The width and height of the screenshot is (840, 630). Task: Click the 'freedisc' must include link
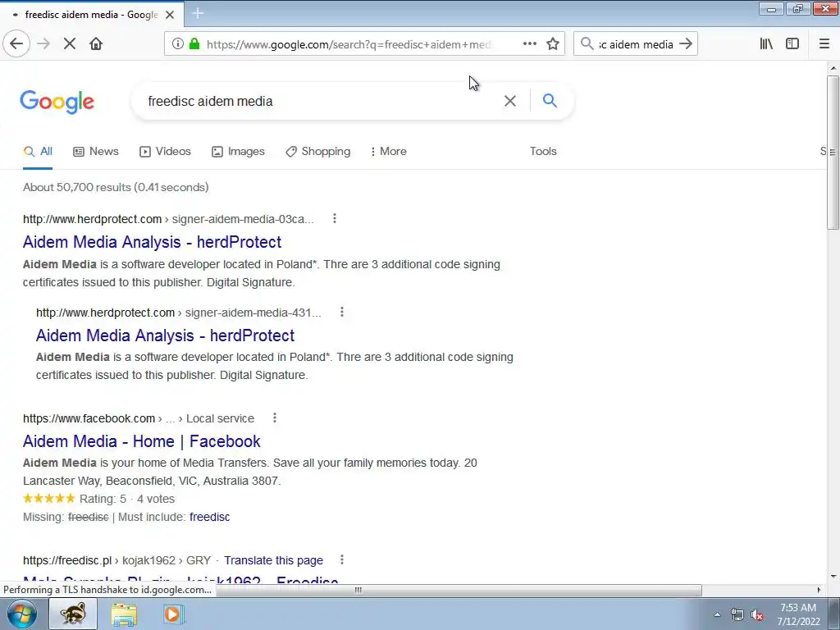click(209, 517)
